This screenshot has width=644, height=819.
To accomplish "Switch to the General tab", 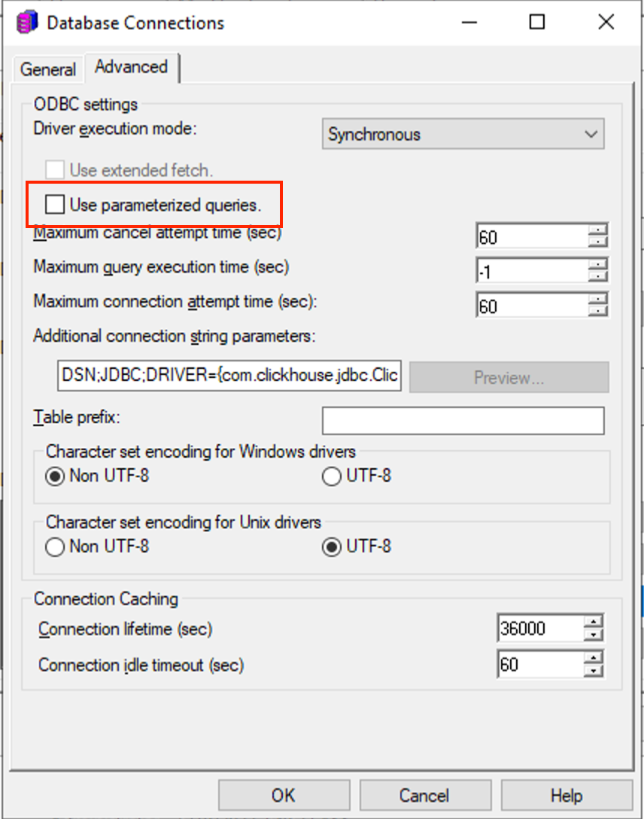I will pos(47,69).
